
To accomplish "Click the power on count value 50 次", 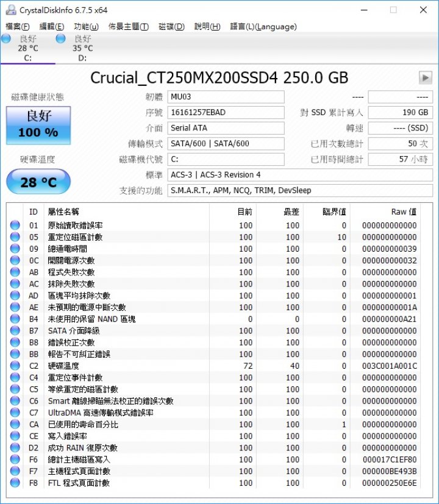I will point(401,144).
